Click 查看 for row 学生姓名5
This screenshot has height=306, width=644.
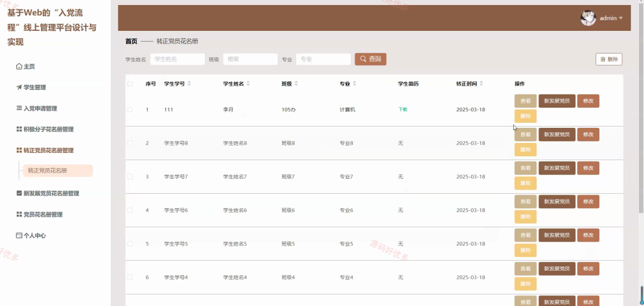tap(525, 235)
